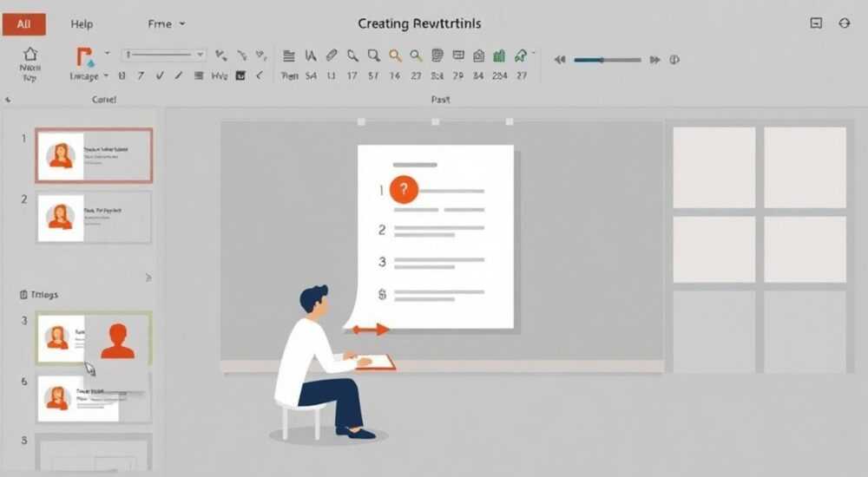Collapse the ribbon with the small corner arrow
Image resolution: width=868 pixels, height=477 pixels.
[8, 100]
